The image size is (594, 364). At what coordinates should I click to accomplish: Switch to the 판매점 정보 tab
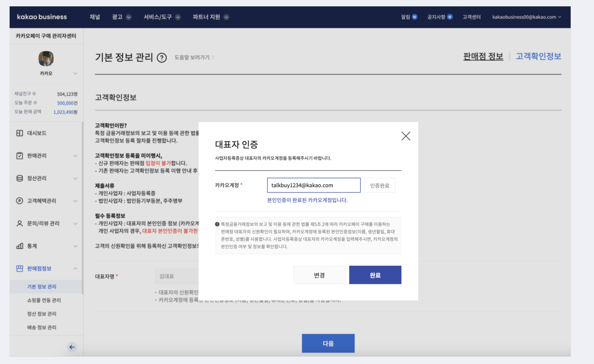(x=483, y=56)
